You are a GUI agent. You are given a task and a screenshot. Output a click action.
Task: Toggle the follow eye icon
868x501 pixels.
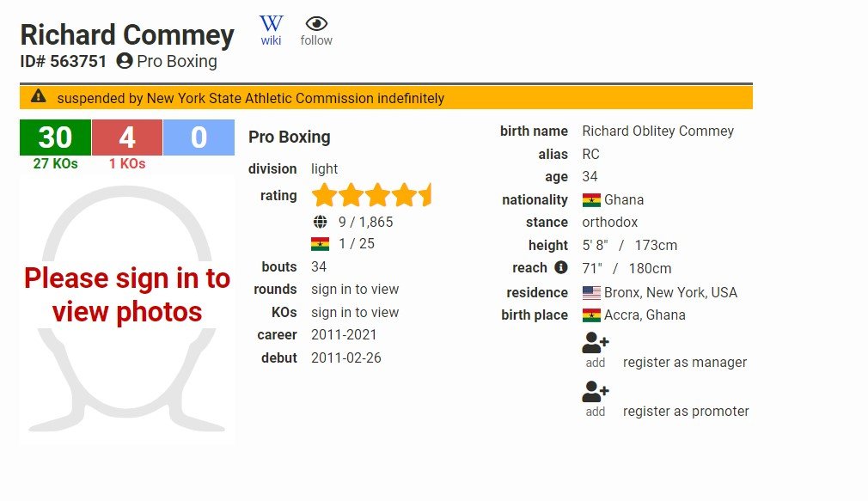[316, 24]
